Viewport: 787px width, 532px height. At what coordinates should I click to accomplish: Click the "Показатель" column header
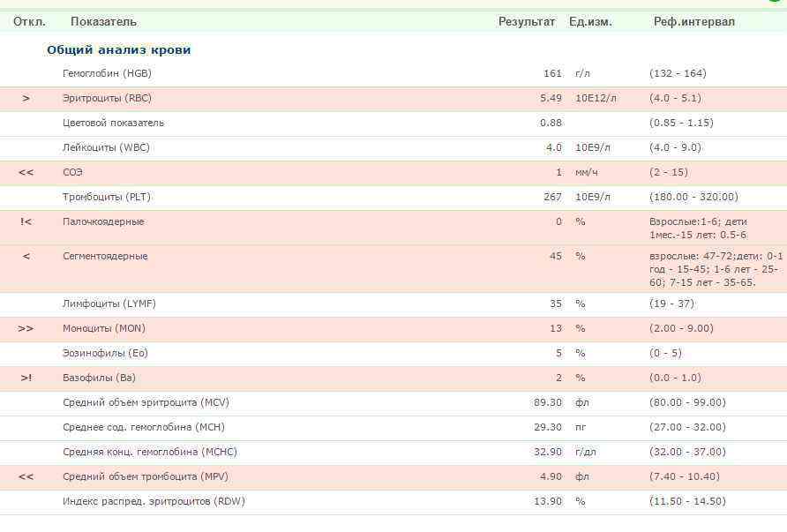pos(103,21)
